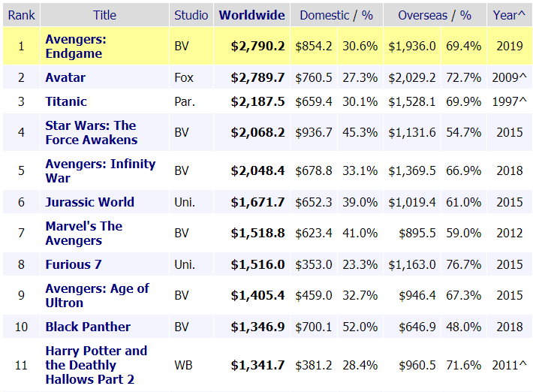This screenshot has height=392, width=533.
Task: Open Harry Potter Deathly Hallows Part 2
Action: pyautogui.click(x=96, y=365)
